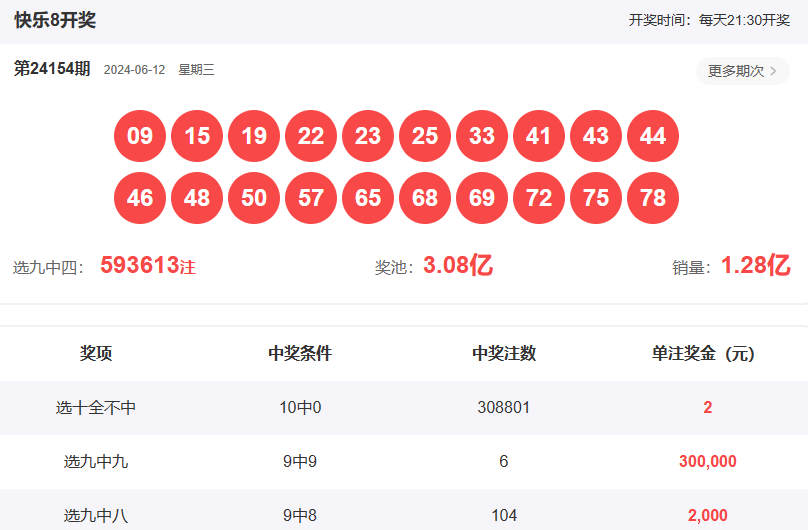The image size is (808, 530).
Task: Select the 奖项 column header
Action: click(x=96, y=353)
